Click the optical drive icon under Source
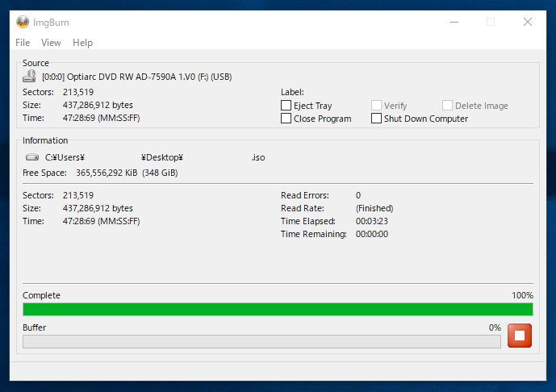This screenshot has height=392, width=556. click(x=29, y=76)
